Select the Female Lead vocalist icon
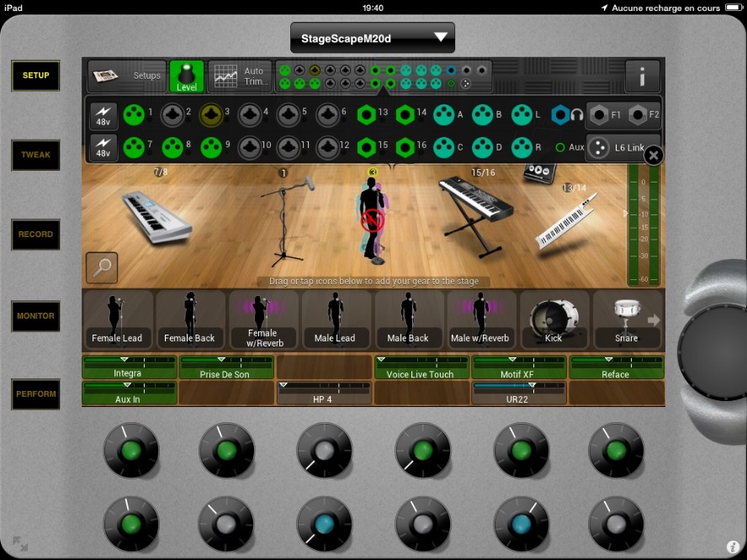The image size is (747, 560). click(116, 320)
